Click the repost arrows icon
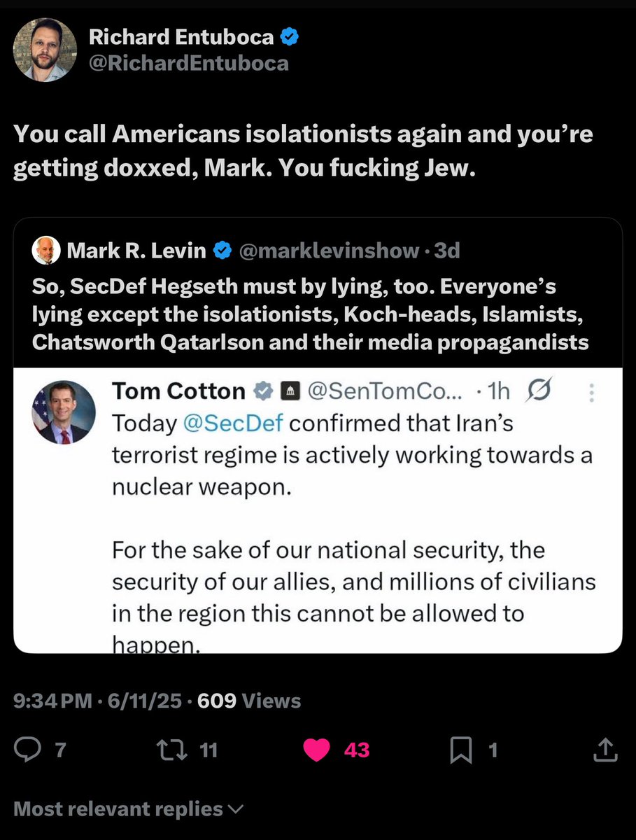Image resolution: width=636 pixels, height=840 pixels. [x=169, y=750]
